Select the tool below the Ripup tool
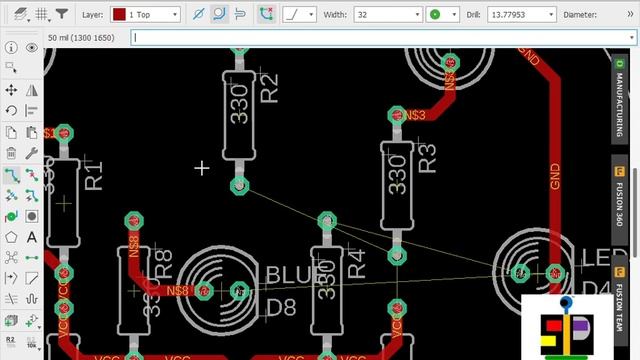 (31, 196)
